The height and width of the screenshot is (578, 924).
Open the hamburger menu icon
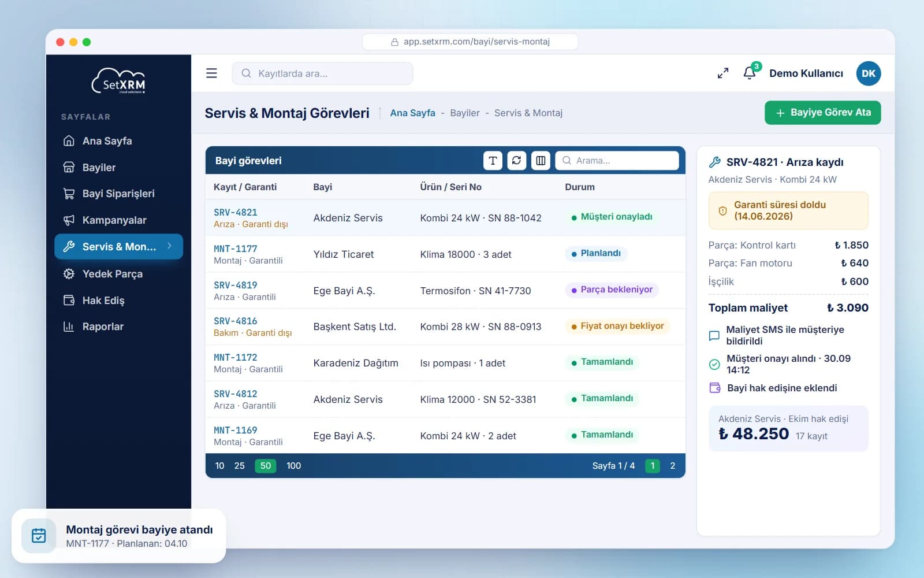(211, 73)
